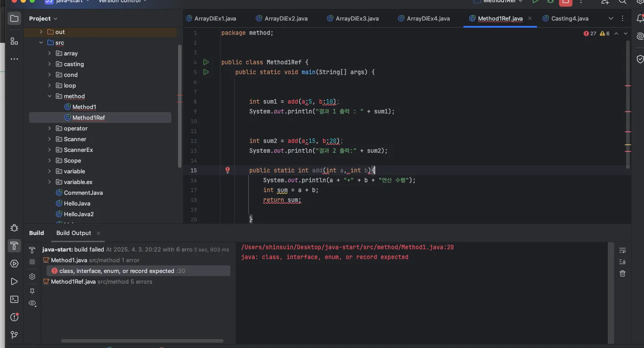Open the Notifications bell icon
This screenshot has height=348, width=644.
click(640, 18)
